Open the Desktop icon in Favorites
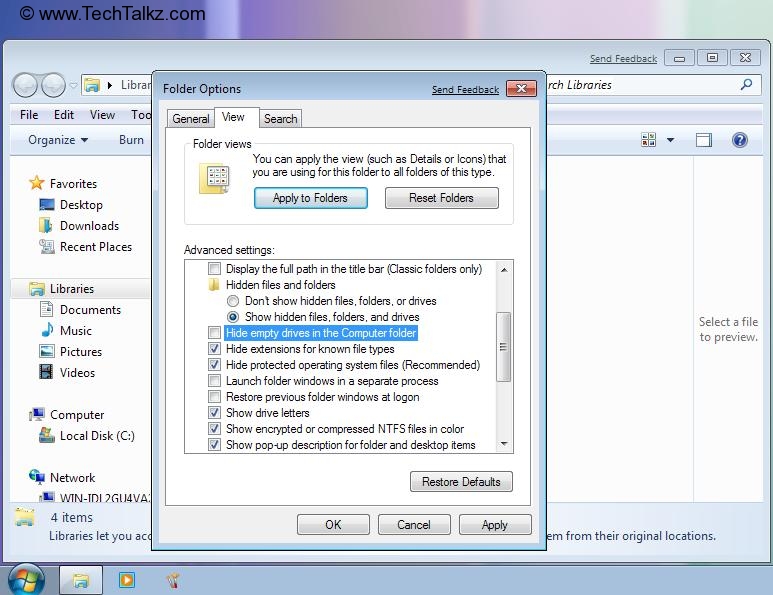The image size is (773, 595). click(x=46, y=205)
